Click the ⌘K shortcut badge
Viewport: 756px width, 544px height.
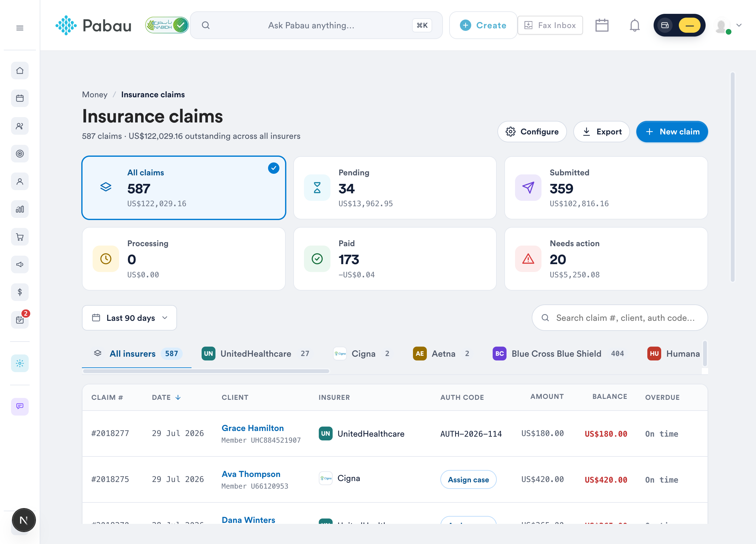pyautogui.click(x=422, y=25)
